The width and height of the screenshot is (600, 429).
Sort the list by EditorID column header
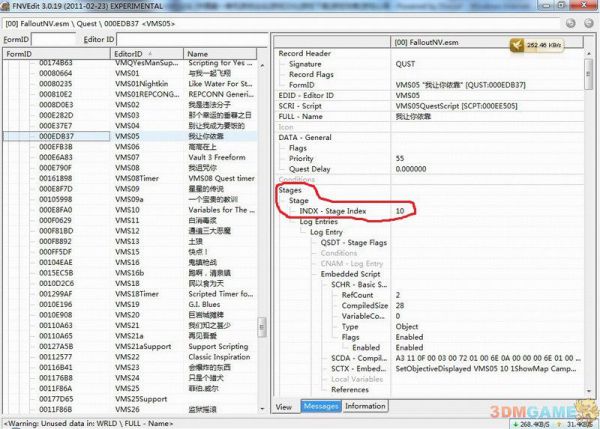(x=147, y=54)
